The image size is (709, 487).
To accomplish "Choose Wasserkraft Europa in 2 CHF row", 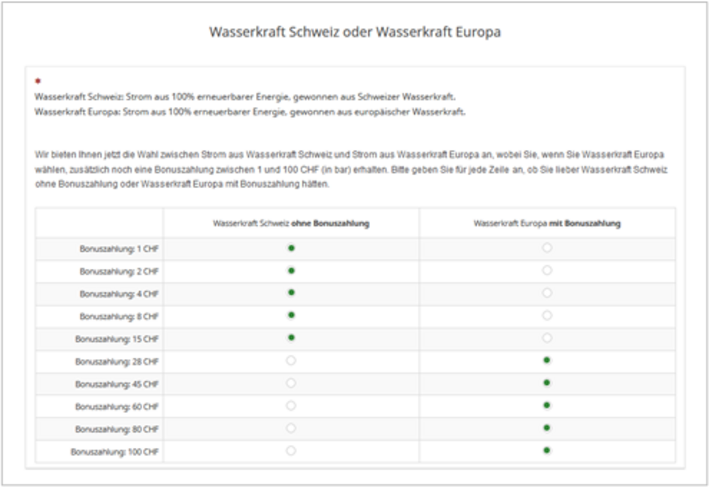I will pos(547,270).
